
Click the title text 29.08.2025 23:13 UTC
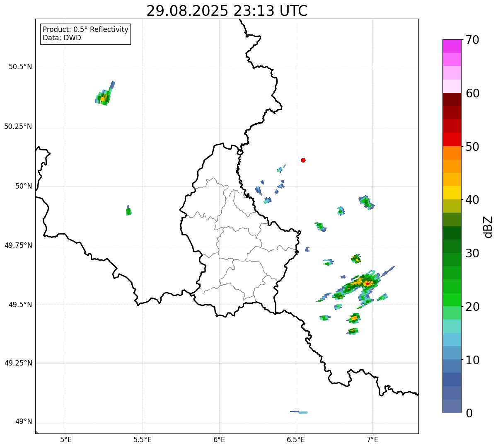[x=227, y=11]
